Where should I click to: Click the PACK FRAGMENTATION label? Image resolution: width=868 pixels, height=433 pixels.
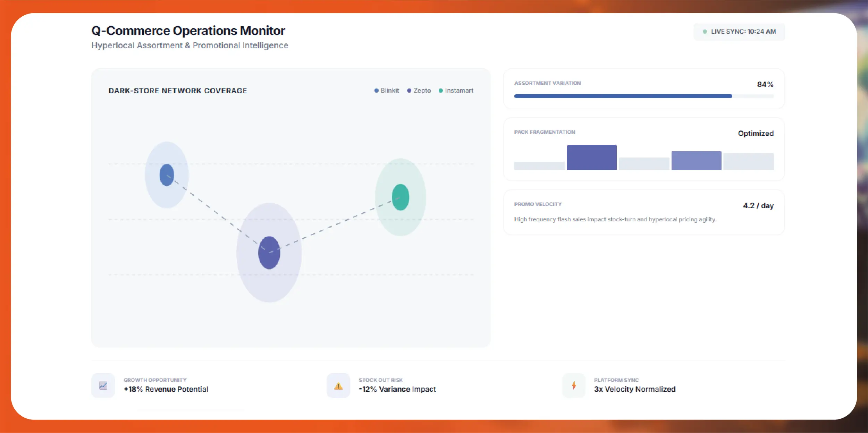(x=545, y=132)
